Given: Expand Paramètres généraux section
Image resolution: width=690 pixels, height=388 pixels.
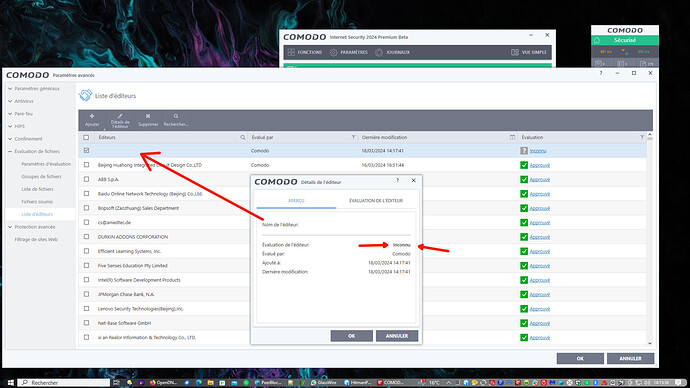Looking at the screenshot, I should [10, 88].
